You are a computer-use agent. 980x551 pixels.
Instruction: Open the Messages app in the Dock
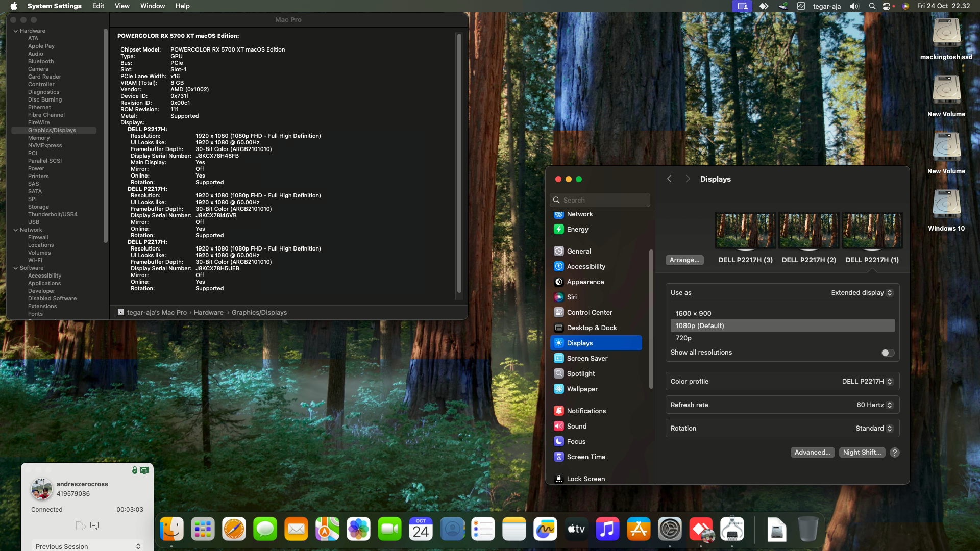click(x=265, y=529)
